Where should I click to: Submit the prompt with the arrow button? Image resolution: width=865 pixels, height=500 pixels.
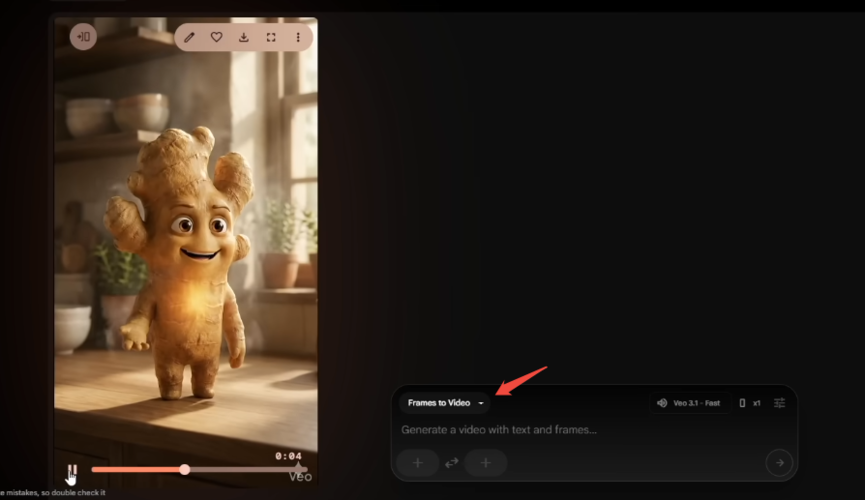(x=779, y=462)
